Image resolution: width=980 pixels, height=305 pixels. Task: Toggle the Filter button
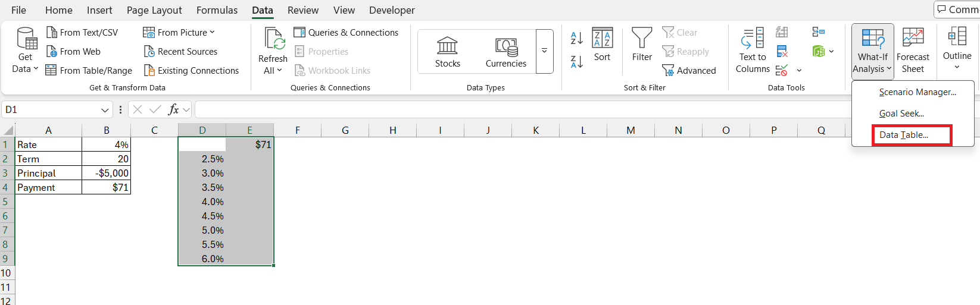(642, 45)
